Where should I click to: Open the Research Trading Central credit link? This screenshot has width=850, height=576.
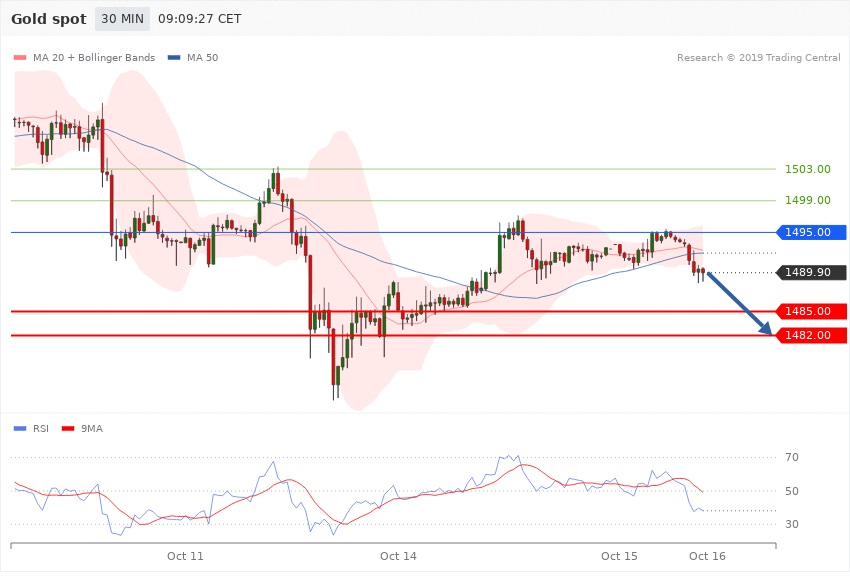(x=758, y=57)
